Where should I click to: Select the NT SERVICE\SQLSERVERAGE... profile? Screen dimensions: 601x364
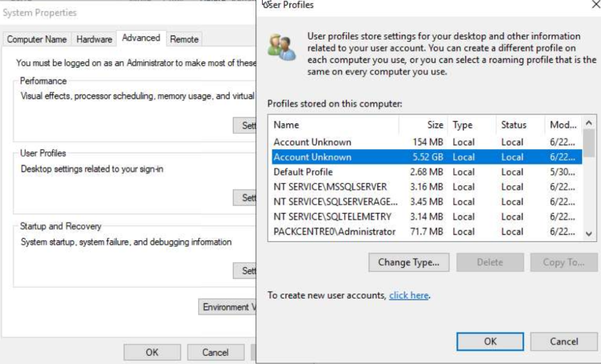[427, 202]
